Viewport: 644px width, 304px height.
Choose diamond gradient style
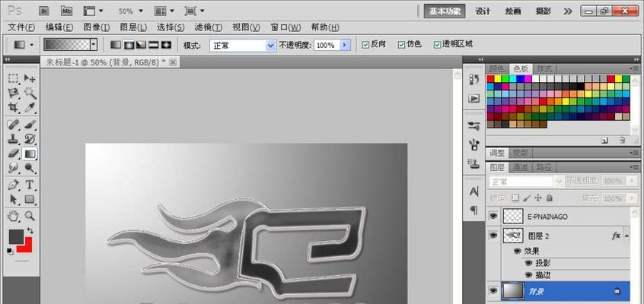(x=166, y=45)
